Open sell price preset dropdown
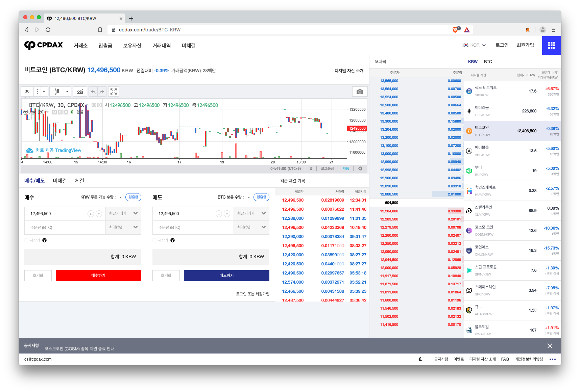The height and width of the screenshot is (392, 580). coord(252,214)
